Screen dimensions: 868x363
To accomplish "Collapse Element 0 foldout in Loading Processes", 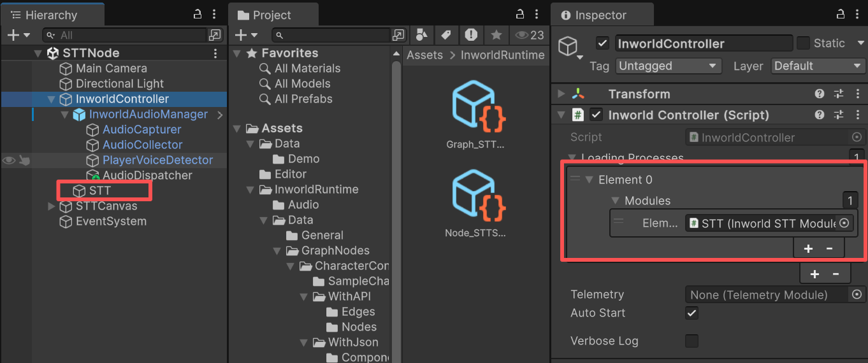I will pyautogui.click(x=589, y=180).
